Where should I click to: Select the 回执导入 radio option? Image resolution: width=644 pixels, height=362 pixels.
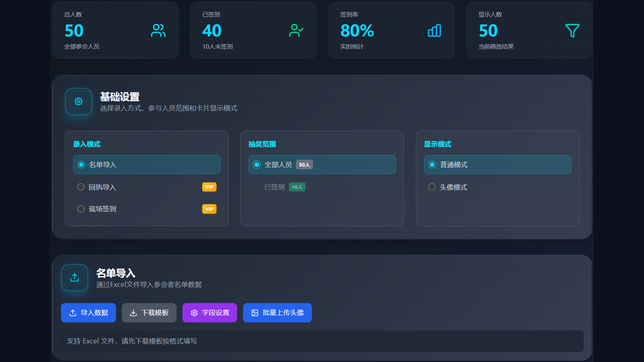point(147,187)
